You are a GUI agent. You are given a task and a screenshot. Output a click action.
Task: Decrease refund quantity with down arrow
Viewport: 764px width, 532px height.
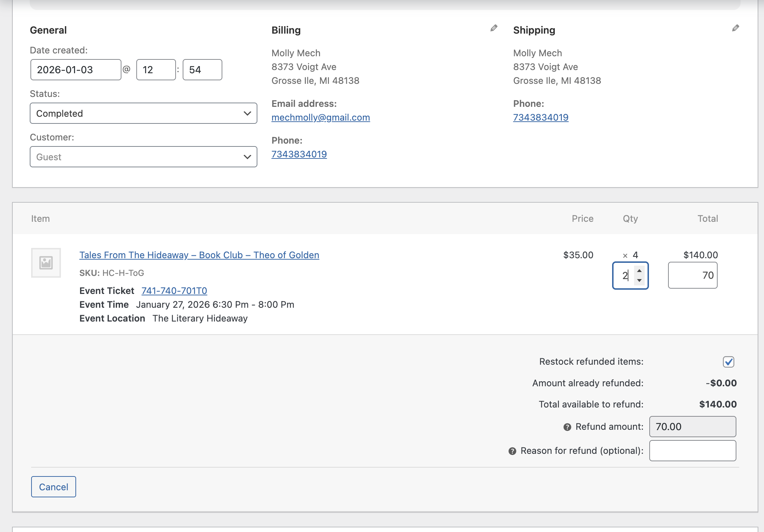[639, 280]
